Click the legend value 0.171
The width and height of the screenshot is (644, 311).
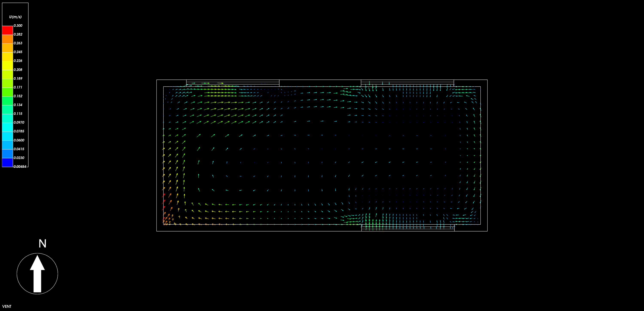[18, 87]
